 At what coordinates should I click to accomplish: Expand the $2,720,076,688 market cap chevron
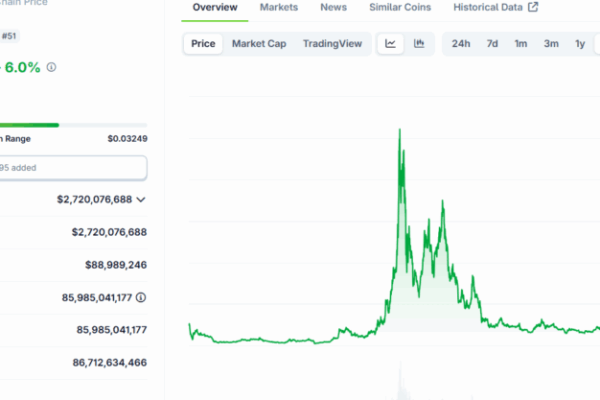click(x=141, y=200)
